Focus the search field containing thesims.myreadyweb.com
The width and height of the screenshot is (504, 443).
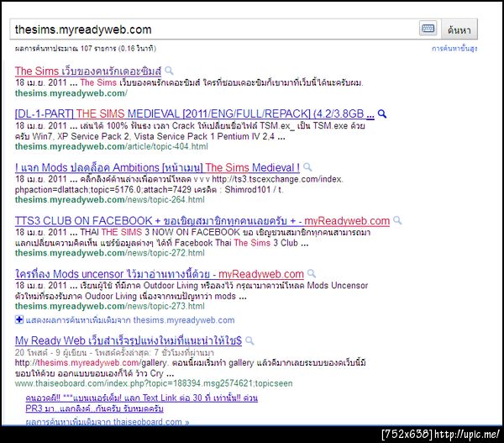213,29
